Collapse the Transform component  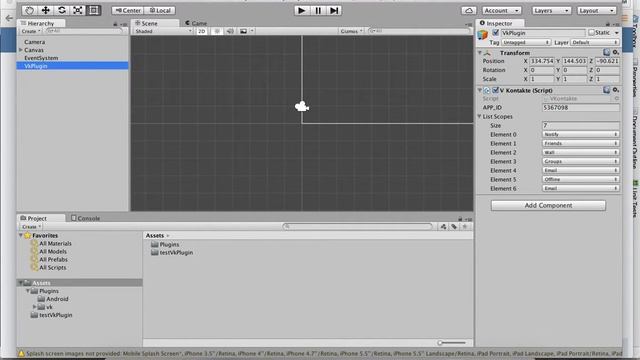pyautogui.click(x=480, y=53)
